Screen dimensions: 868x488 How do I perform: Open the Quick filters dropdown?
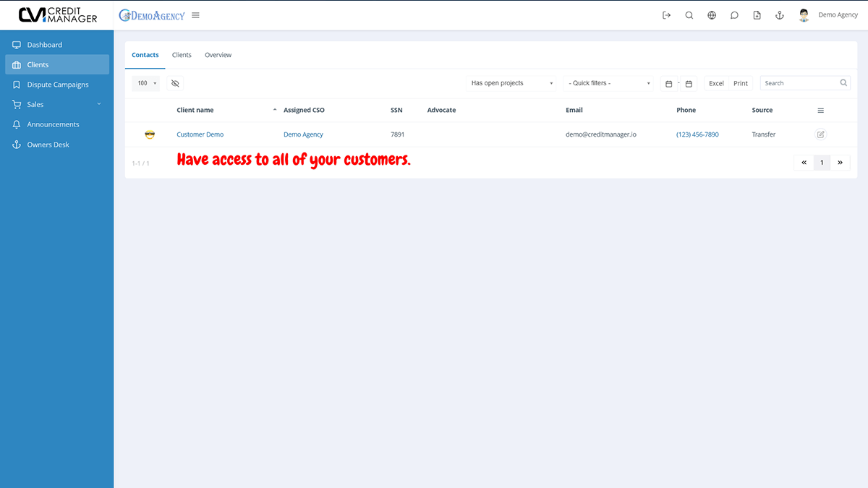pyautogui.click(x=608, y=82)
